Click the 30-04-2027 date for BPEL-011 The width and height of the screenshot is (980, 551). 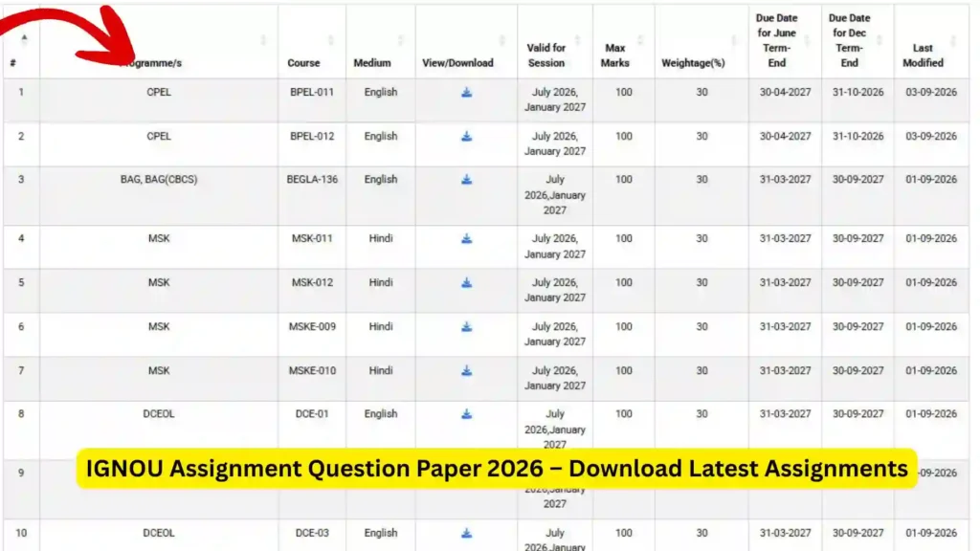point(785,92)
